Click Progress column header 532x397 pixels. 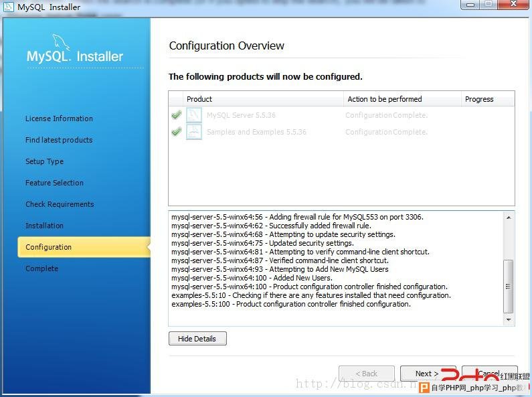click(x=488, y=99)
